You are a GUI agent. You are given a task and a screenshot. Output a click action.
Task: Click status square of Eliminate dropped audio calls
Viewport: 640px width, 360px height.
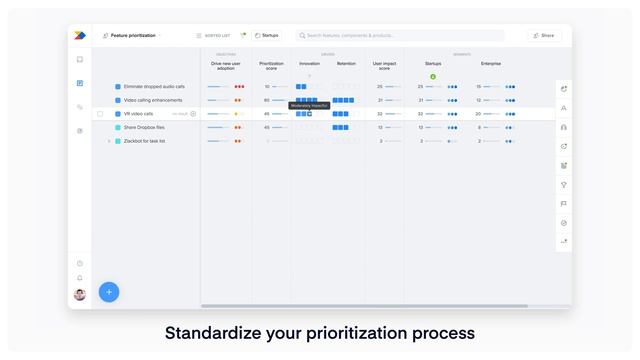tap(118, 87)
